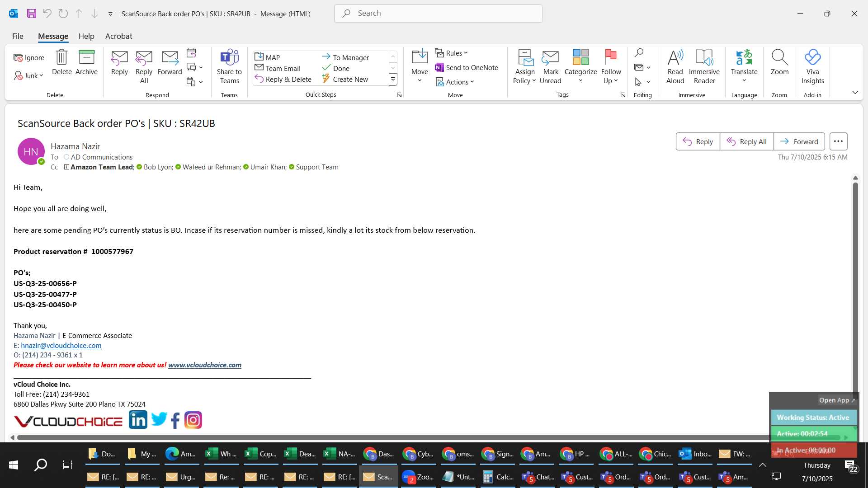
Task: Delete this message with trash icon
Action: (61, 62)
